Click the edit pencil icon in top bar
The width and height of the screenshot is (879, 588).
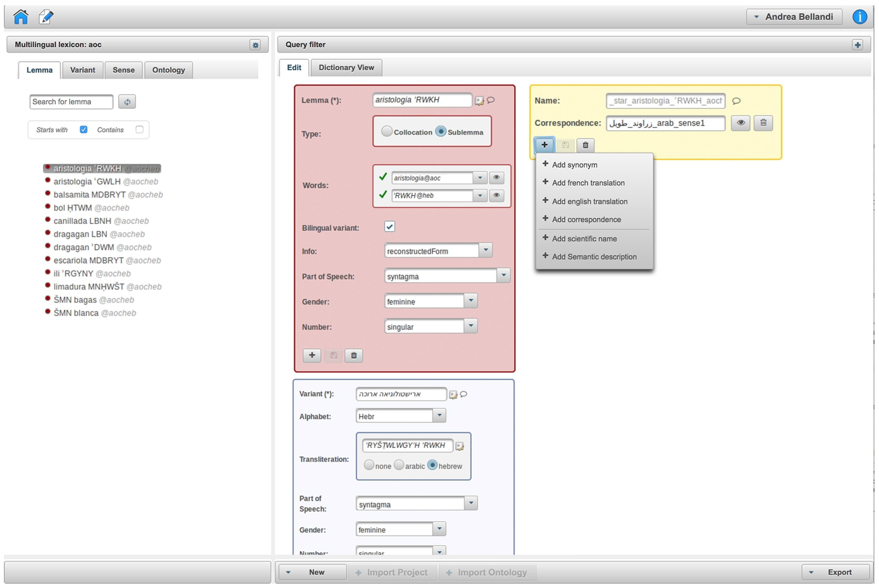tap(46, 17)
